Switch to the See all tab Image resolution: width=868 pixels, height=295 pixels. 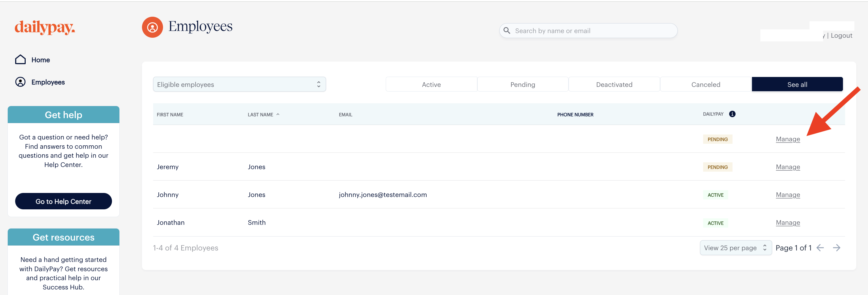click(797, 84)
